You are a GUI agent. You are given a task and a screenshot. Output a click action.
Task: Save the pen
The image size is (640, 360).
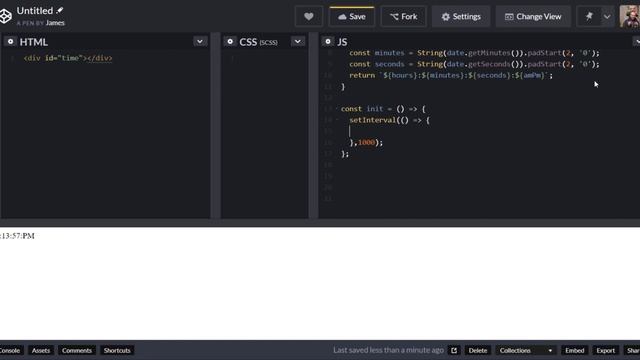[x=352, y=17]
